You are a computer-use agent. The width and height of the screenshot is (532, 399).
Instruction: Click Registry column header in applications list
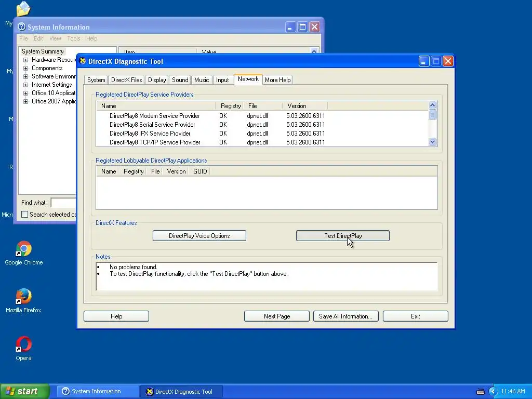[134, 171]
